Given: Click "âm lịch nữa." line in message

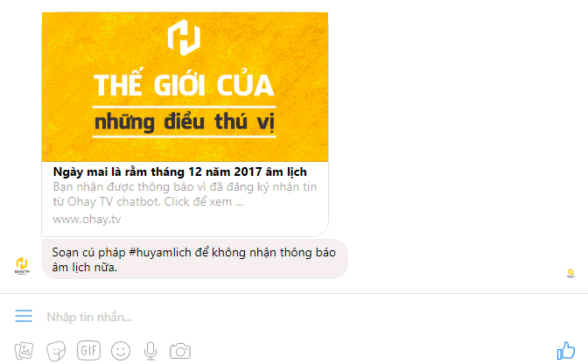Looking at the screenshot, I should [84, 267].
